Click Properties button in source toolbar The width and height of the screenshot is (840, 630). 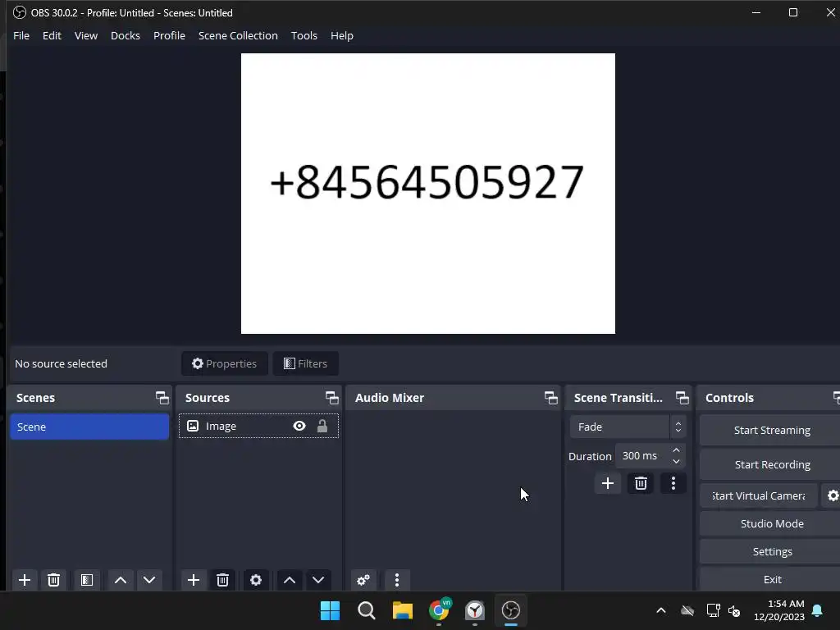click(x=225, y=363)
